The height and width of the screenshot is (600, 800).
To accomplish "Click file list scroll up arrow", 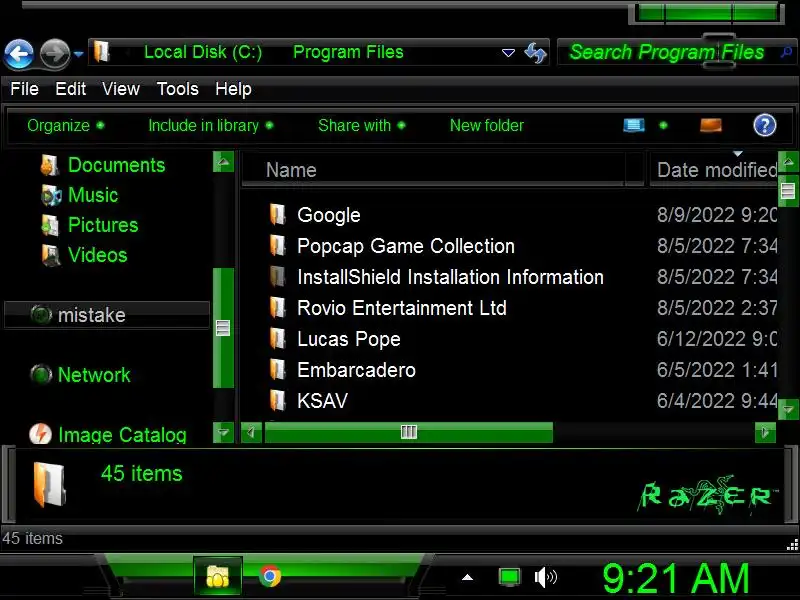I will pos(788,162).
